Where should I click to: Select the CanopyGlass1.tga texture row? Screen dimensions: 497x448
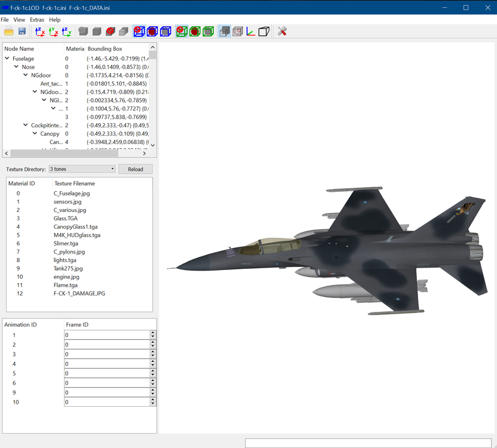click(x=79, y=227)
